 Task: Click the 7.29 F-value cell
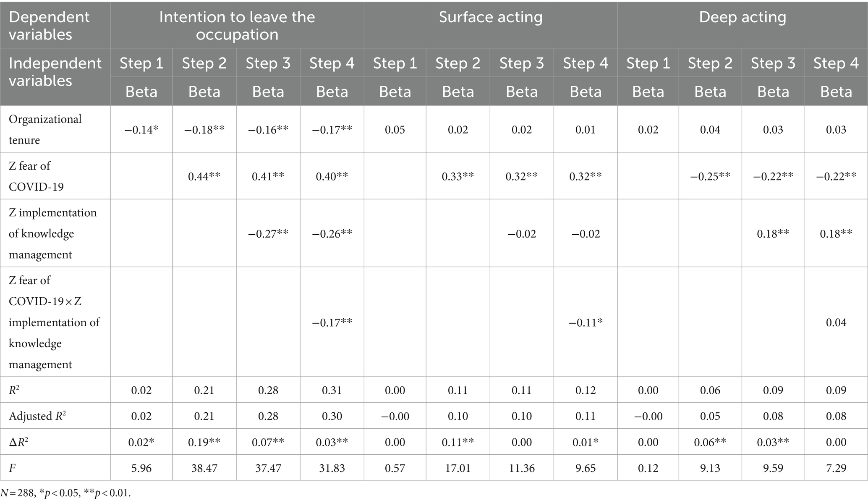tap(836, 468)
